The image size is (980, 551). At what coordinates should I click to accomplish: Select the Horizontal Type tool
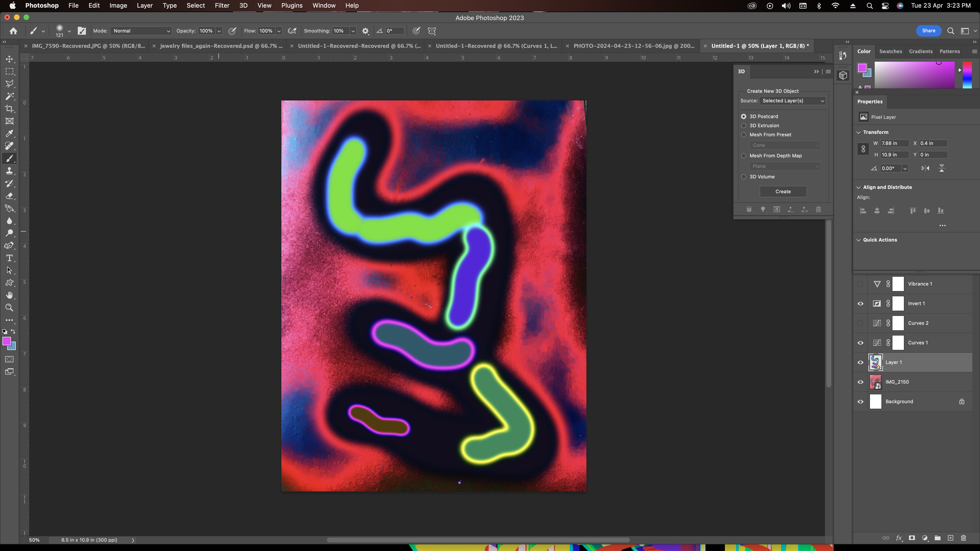tap(10, 258)
